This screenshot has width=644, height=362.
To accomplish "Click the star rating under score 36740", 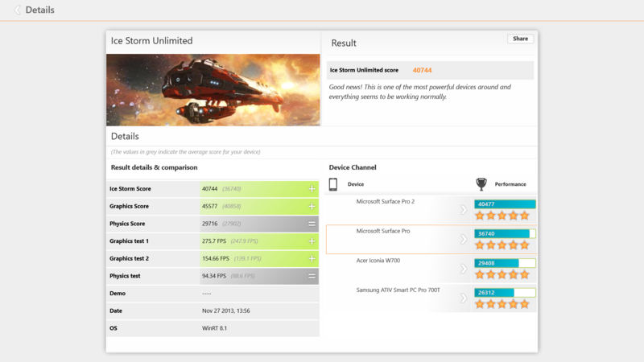I will [x=502, y=245].
